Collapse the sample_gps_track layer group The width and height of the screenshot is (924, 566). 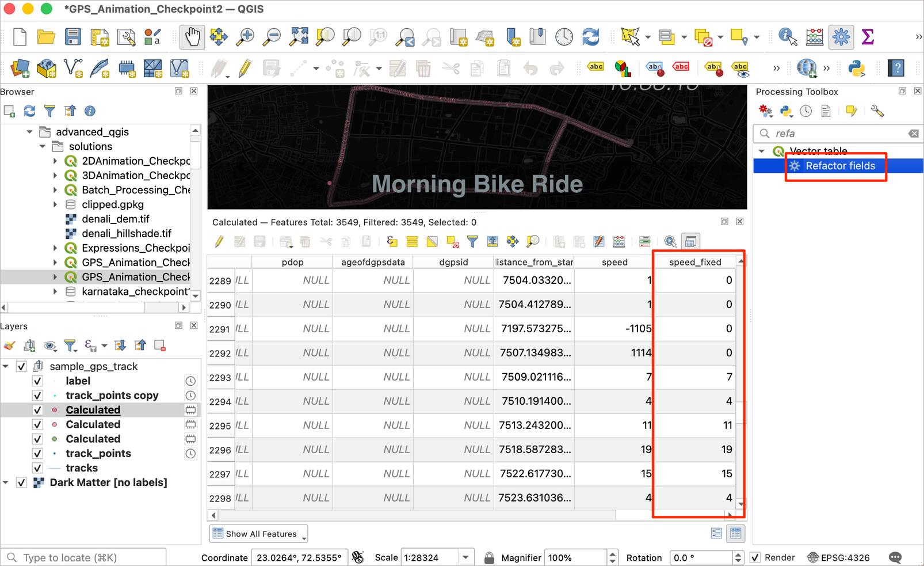tap(6, 366)
